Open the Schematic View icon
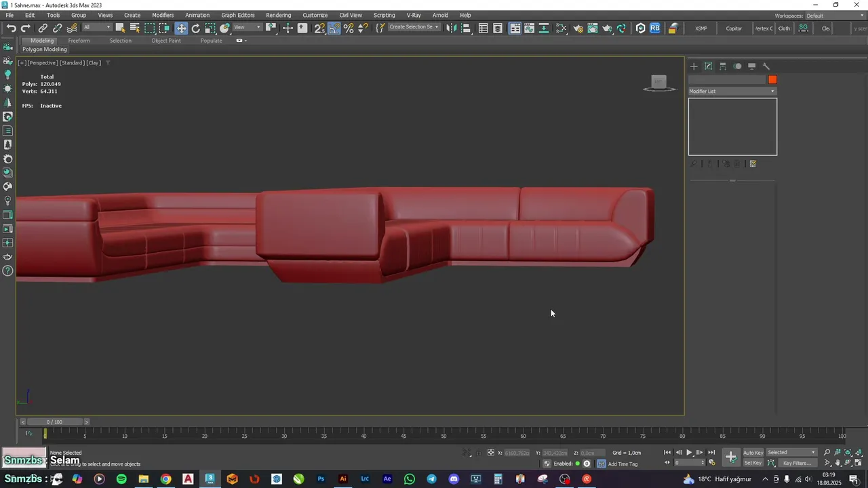Screen dimensions: 868x488 pos(561,28)
